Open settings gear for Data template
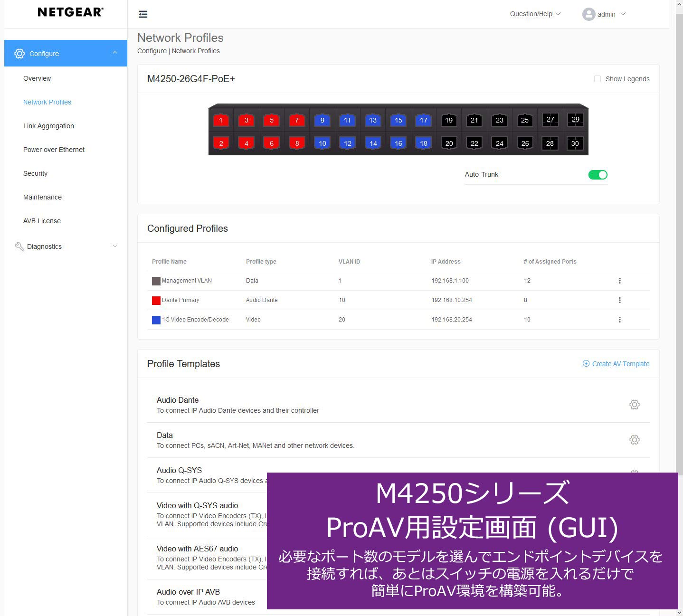This screenshot has height=616, width=683. [635, 440]
